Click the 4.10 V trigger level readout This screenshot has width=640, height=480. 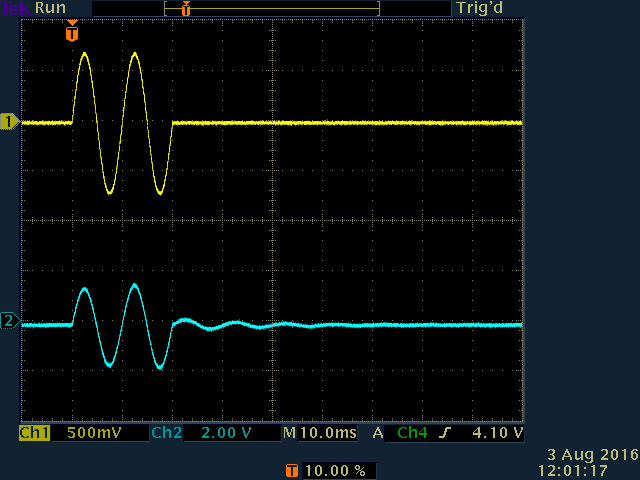[498, 433]
